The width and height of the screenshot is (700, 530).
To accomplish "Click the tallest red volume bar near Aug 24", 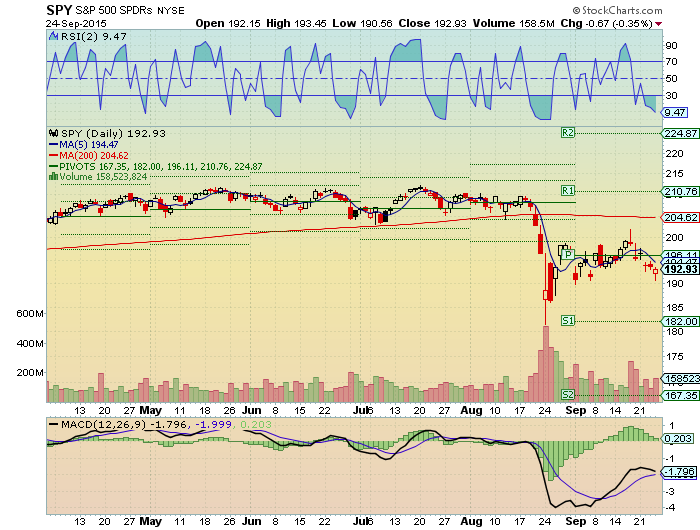I will click(546, 364).
